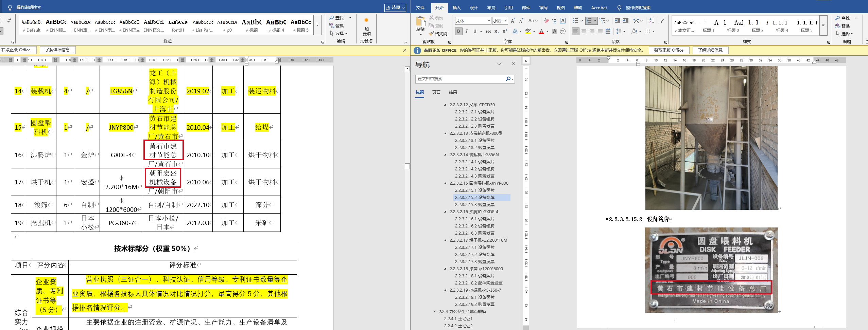868x330 pixels.
Task: Click the red font color swatch
Action: (x=541, y=32)
